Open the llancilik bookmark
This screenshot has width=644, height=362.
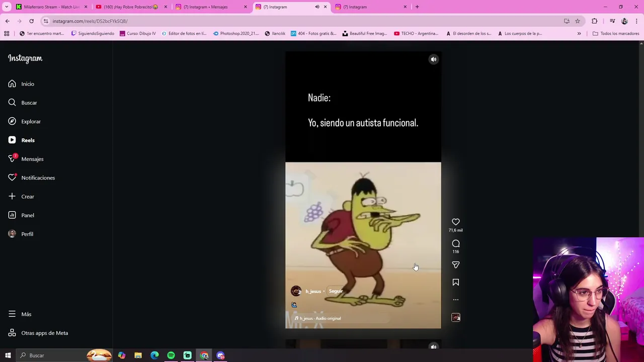click(275, 34)
